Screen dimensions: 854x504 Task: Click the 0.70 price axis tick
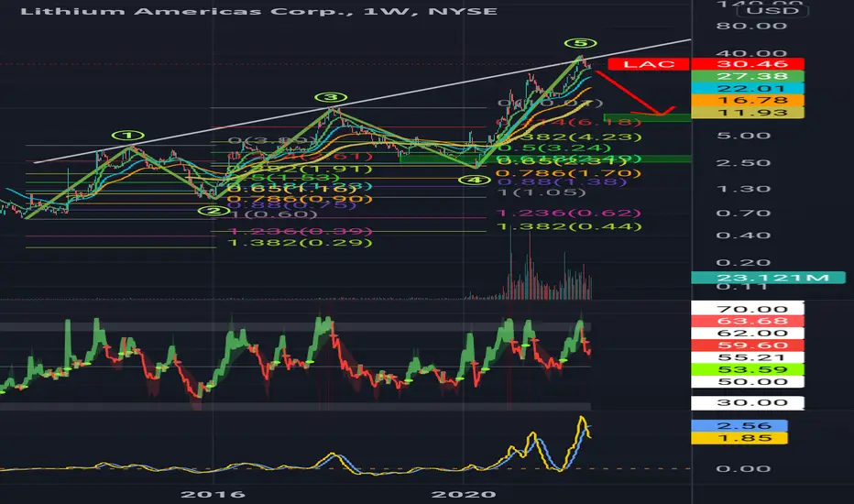tap(743, 213)
